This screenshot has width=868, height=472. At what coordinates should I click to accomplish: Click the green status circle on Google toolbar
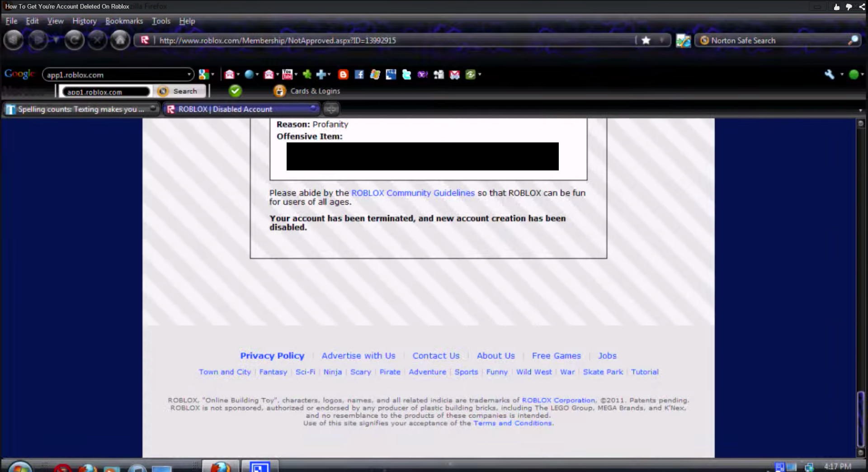click(854, 75)
